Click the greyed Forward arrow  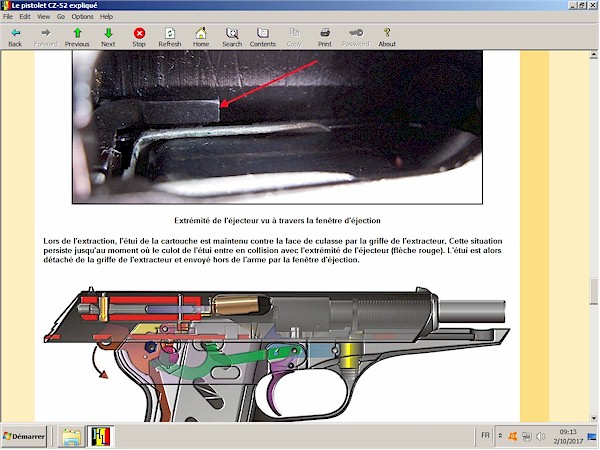[x=46, y=33]
